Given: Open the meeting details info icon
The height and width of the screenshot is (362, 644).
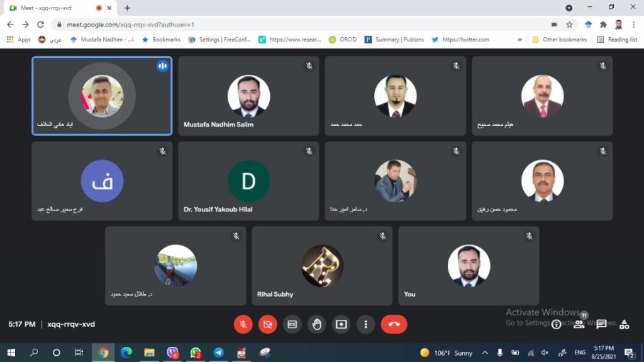Looking at the screenshot, I should (556, 324).
